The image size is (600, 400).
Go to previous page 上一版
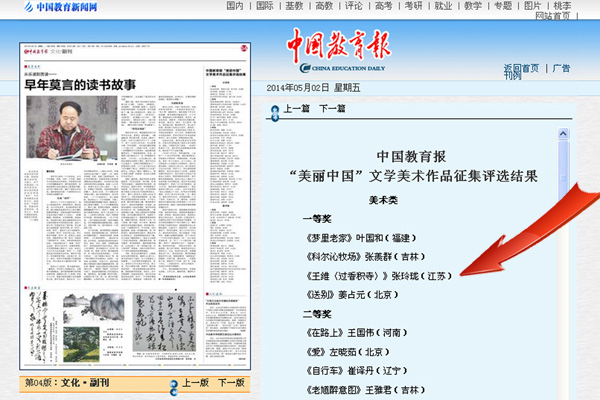[x=196, y=383]
